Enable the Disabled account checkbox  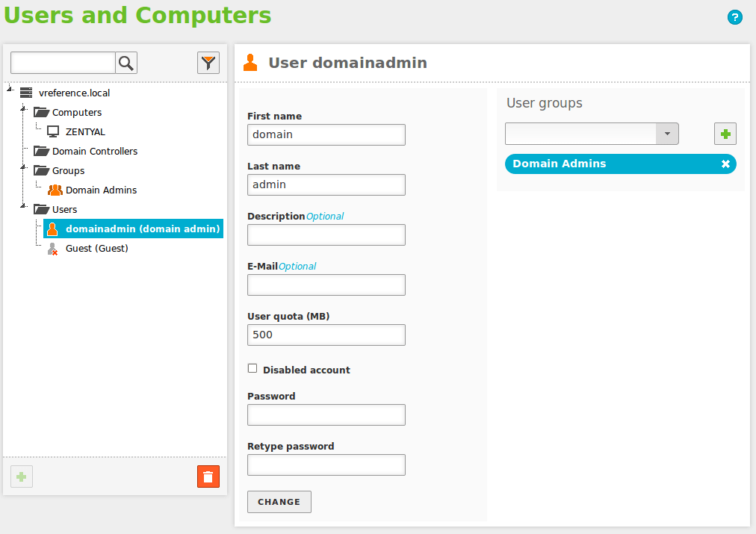252,367
